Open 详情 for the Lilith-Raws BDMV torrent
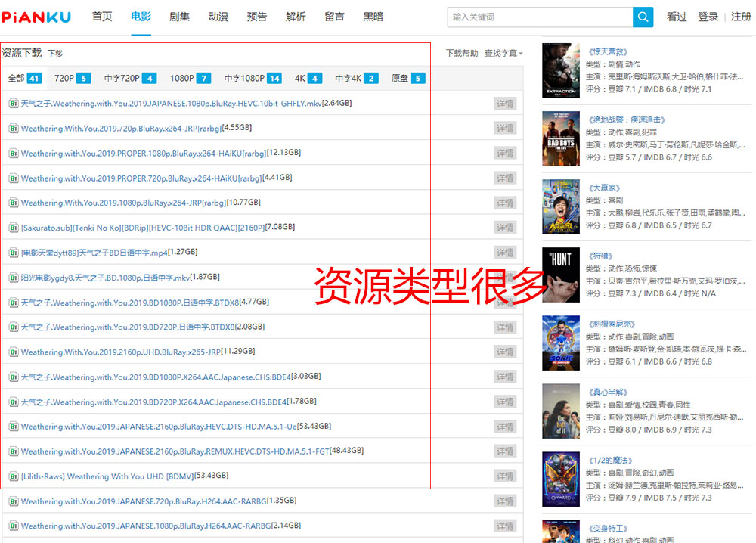This screenshot has width=756, height=543. 505,476
